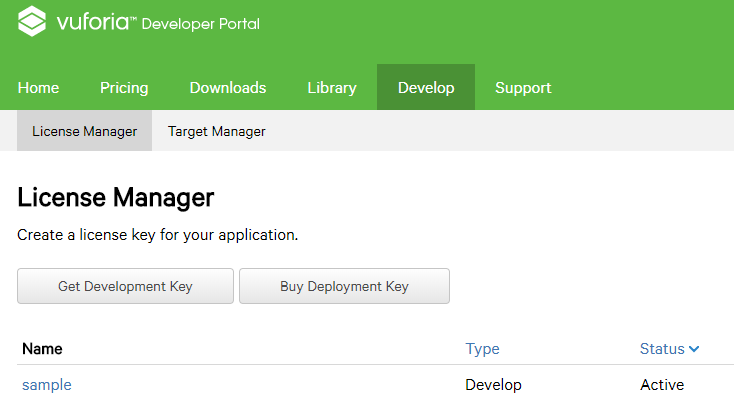Click the Get Development Key button

pyautogui.click(x=125, y=286)
